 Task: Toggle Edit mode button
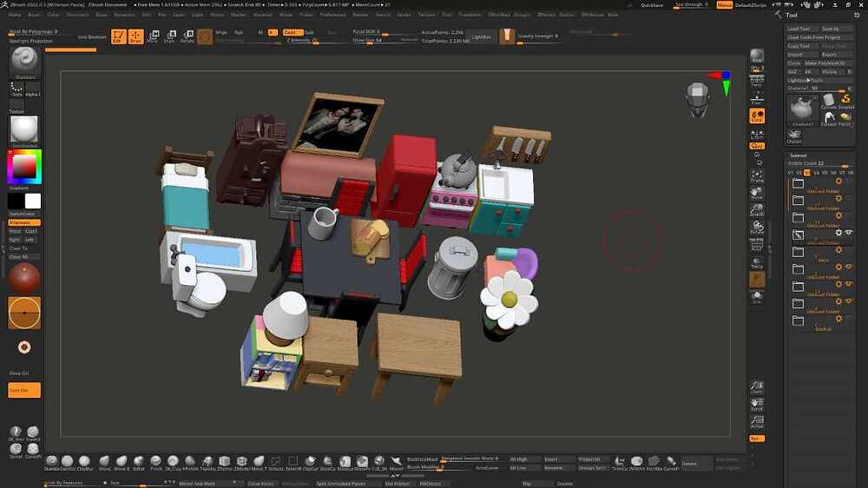(118, 36)
